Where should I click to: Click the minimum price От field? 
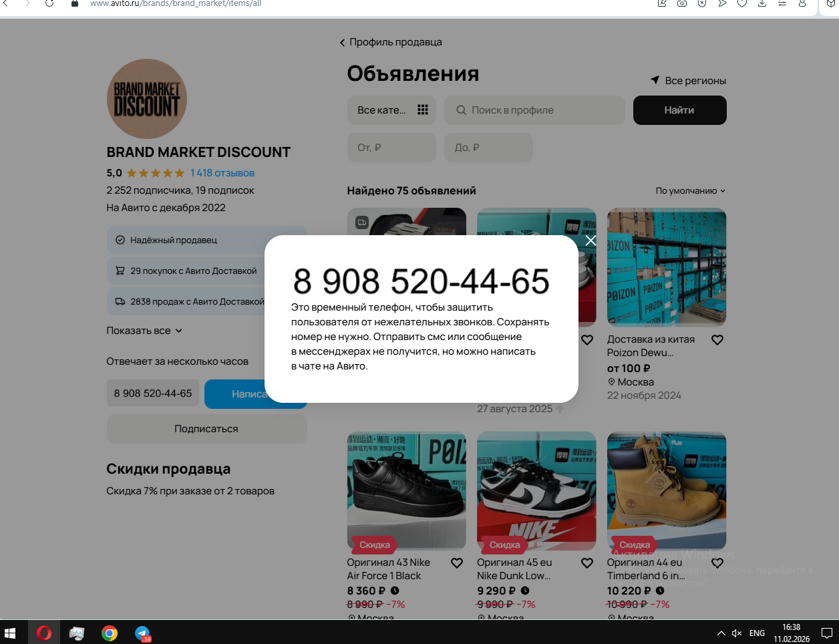391,148
